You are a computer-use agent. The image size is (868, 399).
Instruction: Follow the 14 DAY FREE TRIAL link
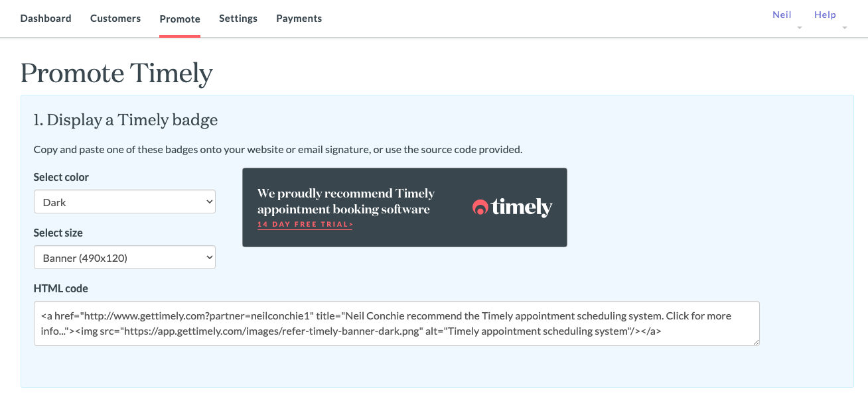pos(305,225)
